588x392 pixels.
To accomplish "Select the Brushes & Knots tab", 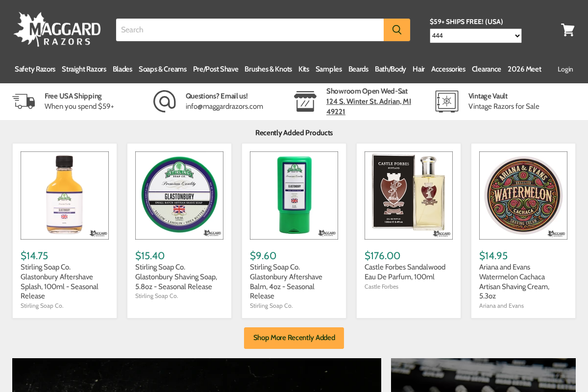I will pyautogui.click(x=268, y=69).
